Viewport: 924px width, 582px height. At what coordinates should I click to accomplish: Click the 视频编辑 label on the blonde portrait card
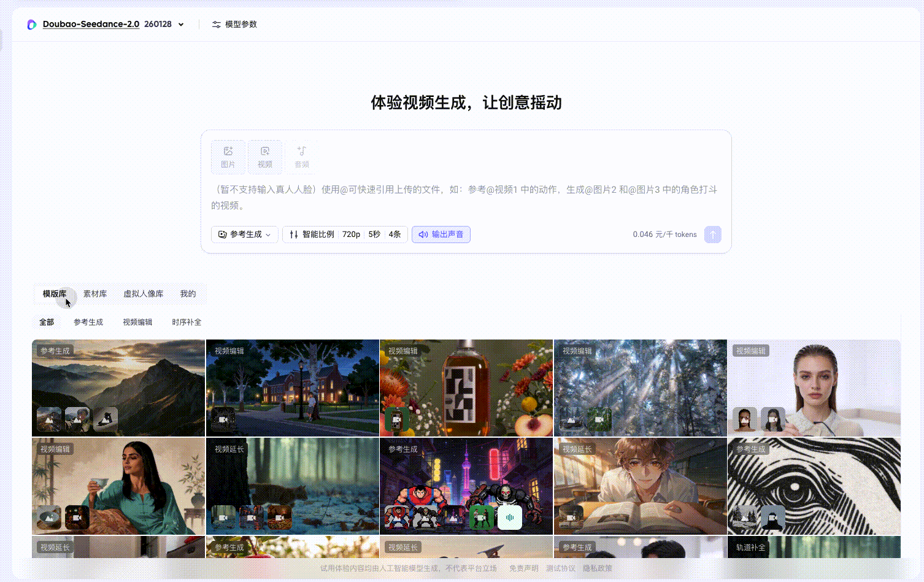(x=751, y=351)
